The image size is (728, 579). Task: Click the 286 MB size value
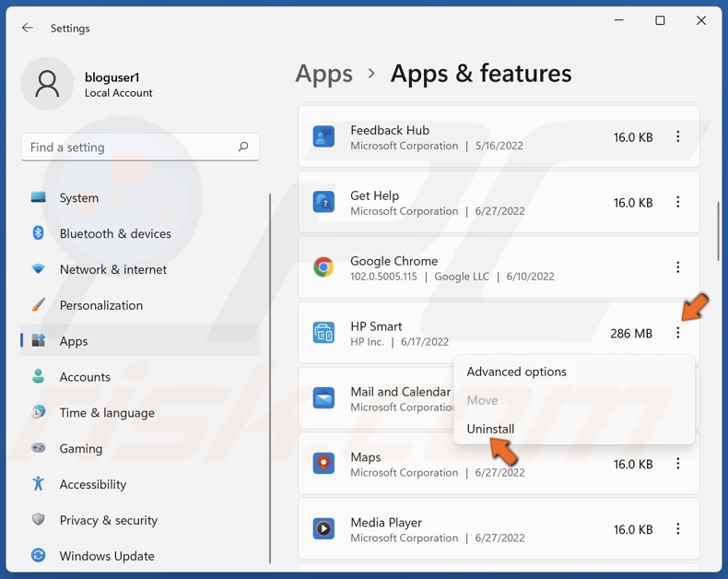coord(631,333)
